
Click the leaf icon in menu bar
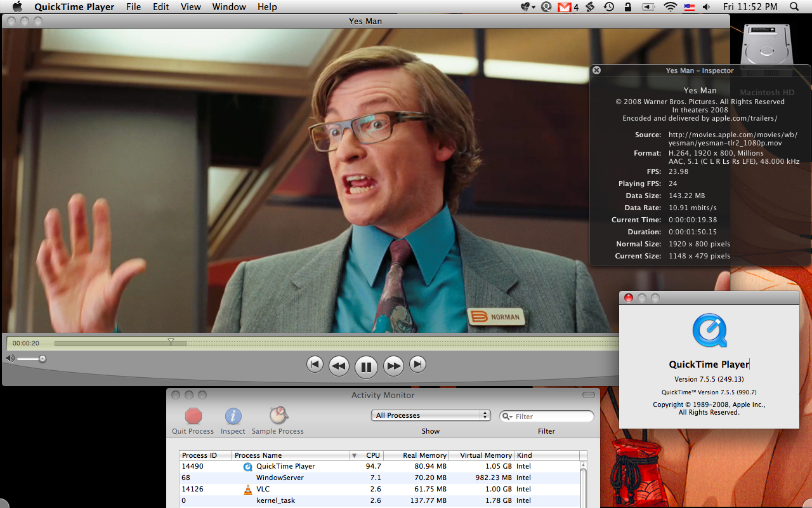pos(526,7)
